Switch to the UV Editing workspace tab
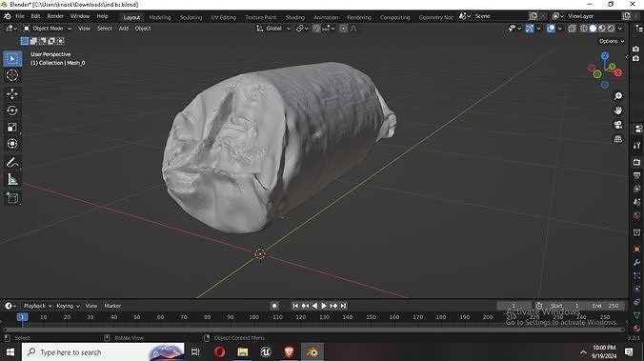The height and width of the screenshot is (361, 644). point(224,17)
